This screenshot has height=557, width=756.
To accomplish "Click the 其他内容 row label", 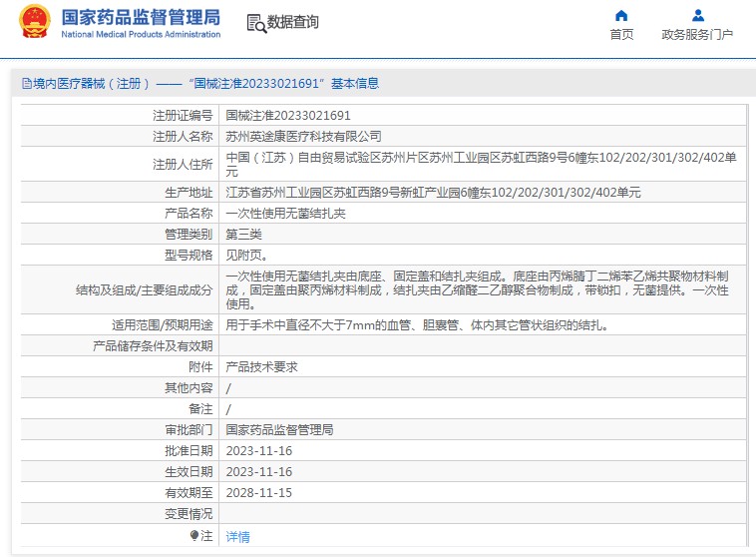I will [x=189, y=388].
